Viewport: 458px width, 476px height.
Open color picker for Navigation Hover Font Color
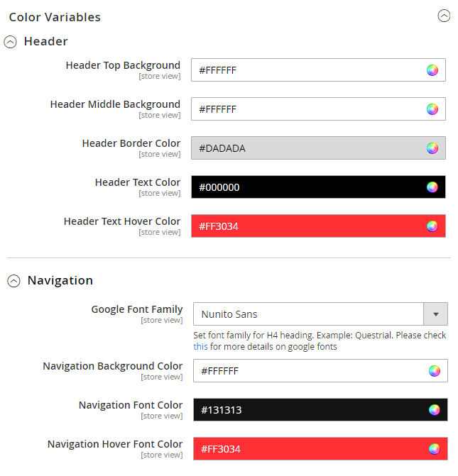(435, 449)
